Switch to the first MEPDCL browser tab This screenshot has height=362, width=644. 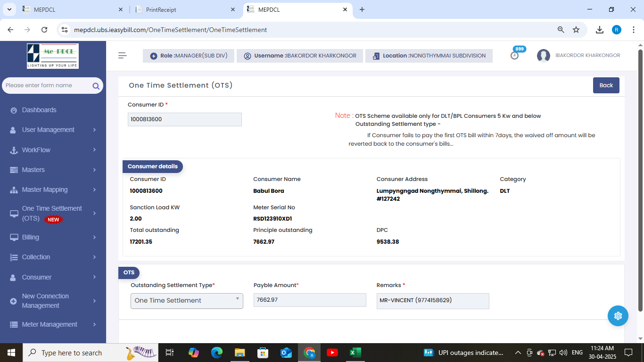73,9
